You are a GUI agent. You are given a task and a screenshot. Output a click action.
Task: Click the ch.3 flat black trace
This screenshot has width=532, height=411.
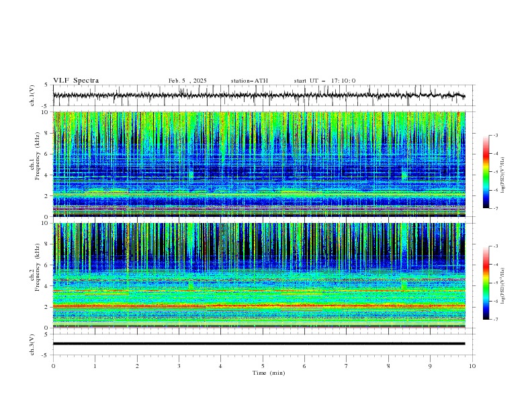[x=259, y=344]
